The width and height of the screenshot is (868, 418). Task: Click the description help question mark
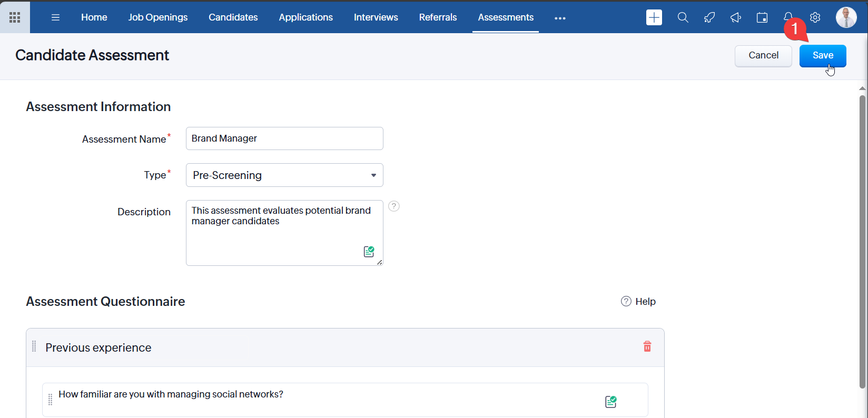[394, 206]
